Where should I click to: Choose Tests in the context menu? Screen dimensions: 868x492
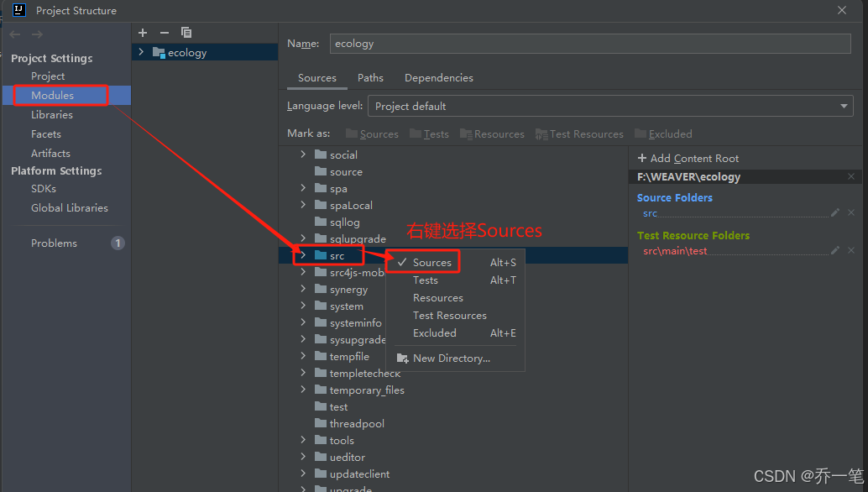tap(455, 280)
